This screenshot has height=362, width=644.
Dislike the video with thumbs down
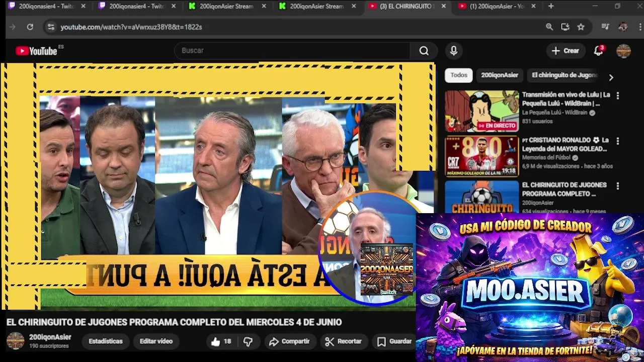coord(248,341)
